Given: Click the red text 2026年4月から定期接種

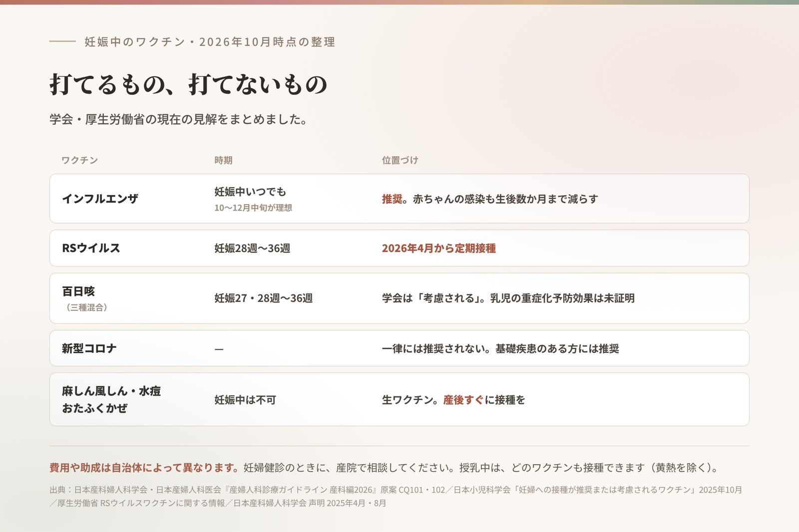Looking at the screenshot, I should [439, 248].
